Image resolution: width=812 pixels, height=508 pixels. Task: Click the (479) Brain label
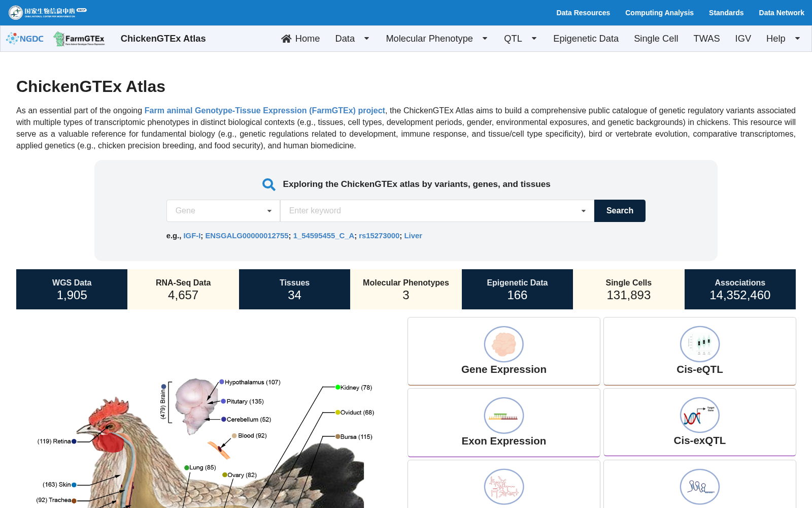coord(163,404)
